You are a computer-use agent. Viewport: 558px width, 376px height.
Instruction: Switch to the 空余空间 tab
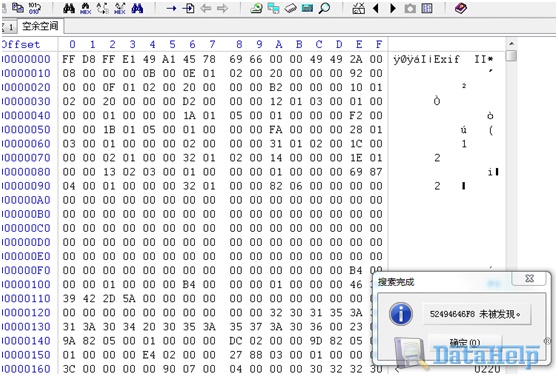(40, 26)
